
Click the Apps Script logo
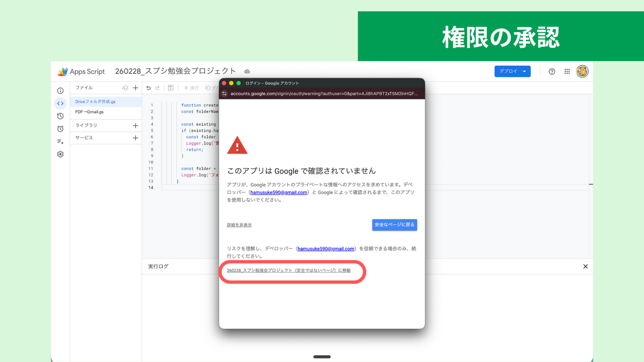[81, 72]
